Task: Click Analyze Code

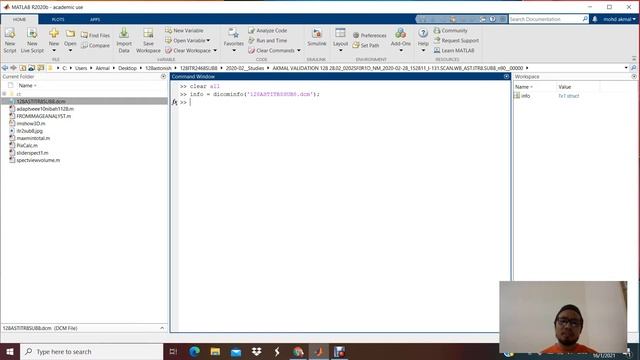Action: click(x=268, y=30)
